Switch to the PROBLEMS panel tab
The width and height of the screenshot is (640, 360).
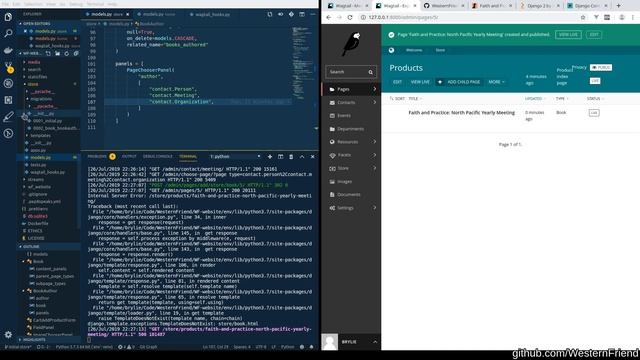[x=97, y=156]
